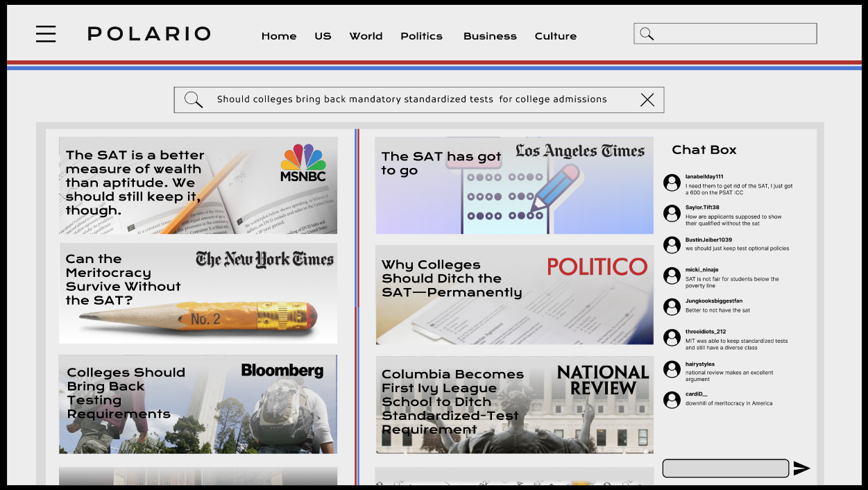Click magnifier icon in topic search bar

[x=194, y=100]
